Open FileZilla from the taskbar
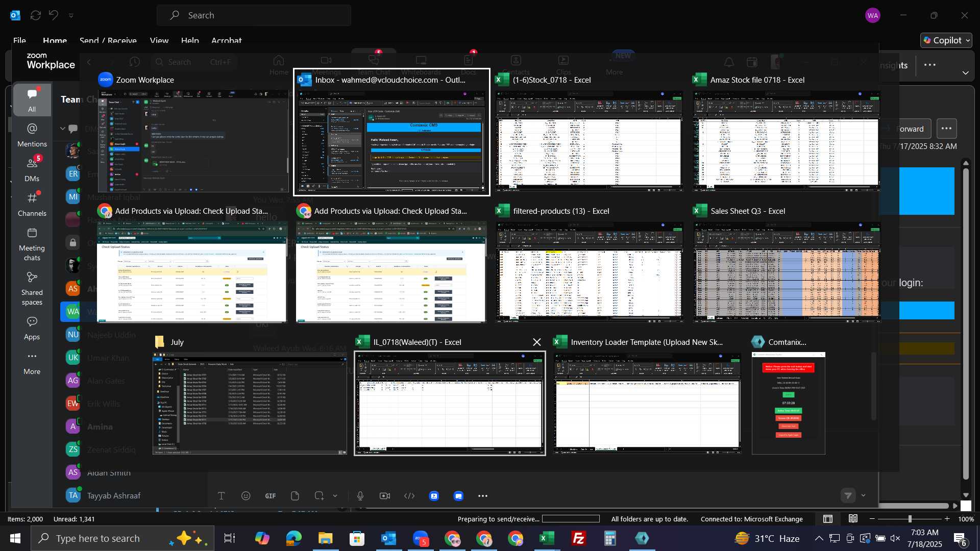Screen dimensions: 980x551 [x=578, y=538]
